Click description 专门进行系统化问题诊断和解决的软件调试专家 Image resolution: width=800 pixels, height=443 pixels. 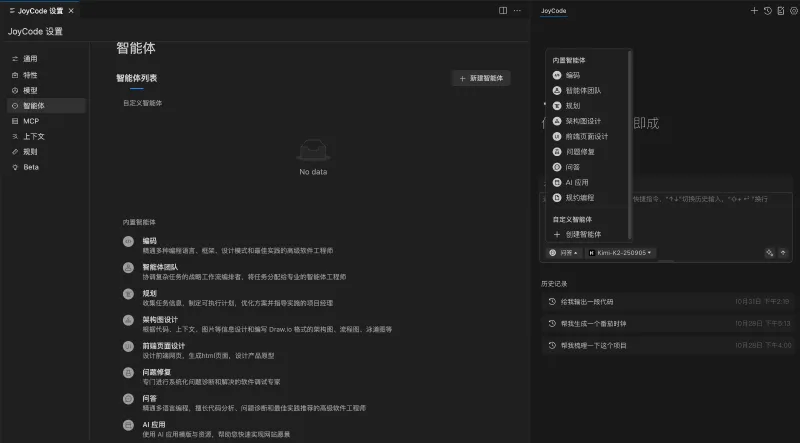point(211,382)
